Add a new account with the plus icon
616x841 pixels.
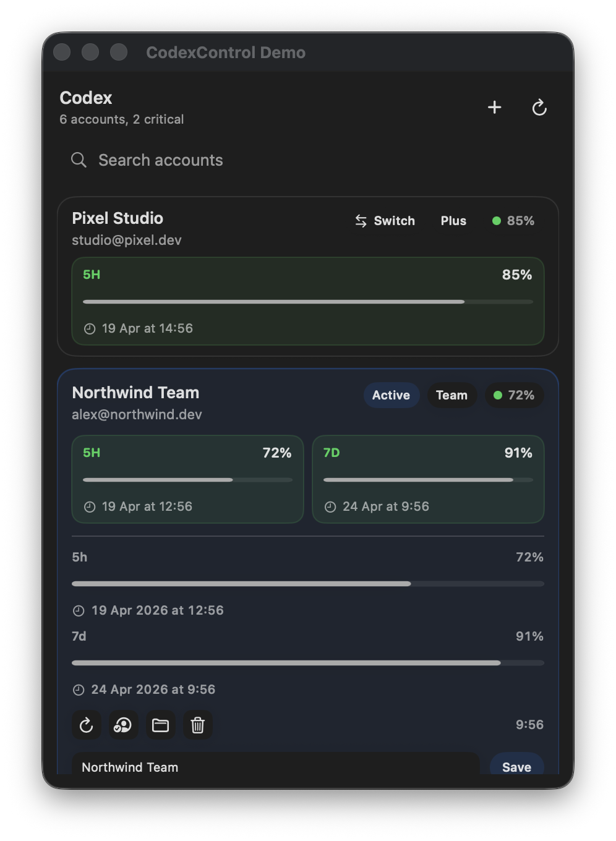pos(494,107)
